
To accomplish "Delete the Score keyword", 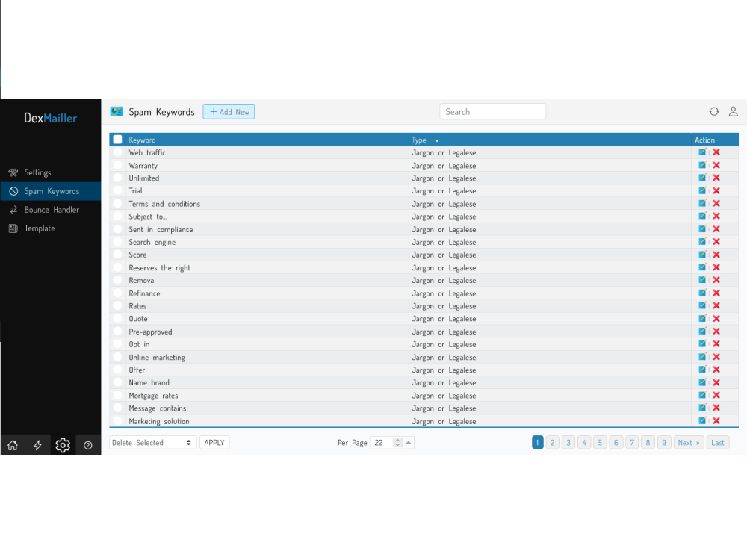I will [716, 255].
